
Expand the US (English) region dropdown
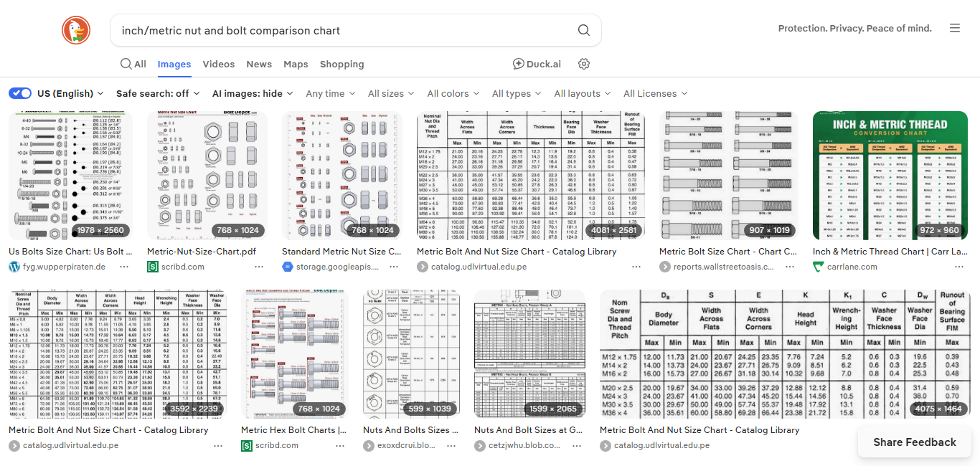(x=70, y=93)
